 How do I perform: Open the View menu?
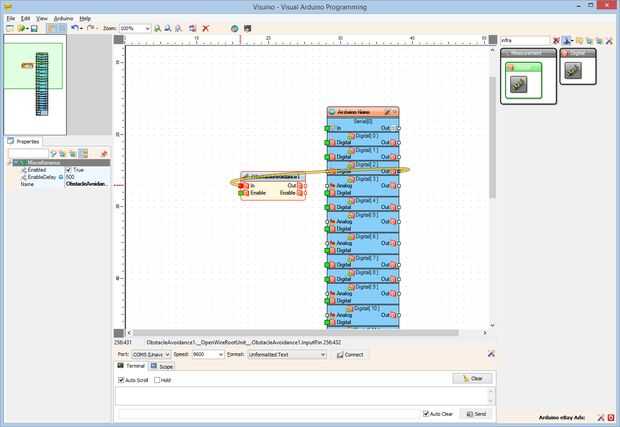[42, 19]
